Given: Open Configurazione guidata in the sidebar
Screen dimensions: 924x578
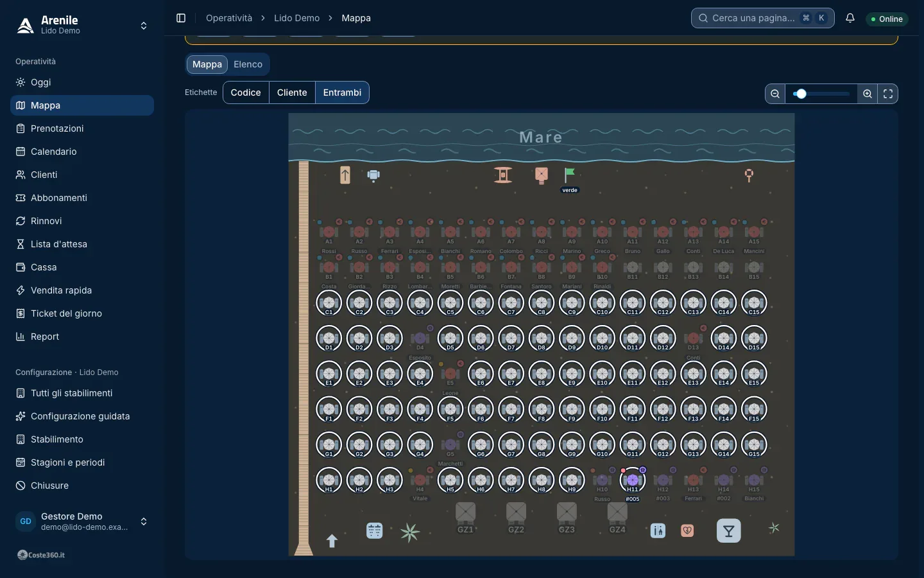Looking at the screenshot, I should tap(82, 416).
